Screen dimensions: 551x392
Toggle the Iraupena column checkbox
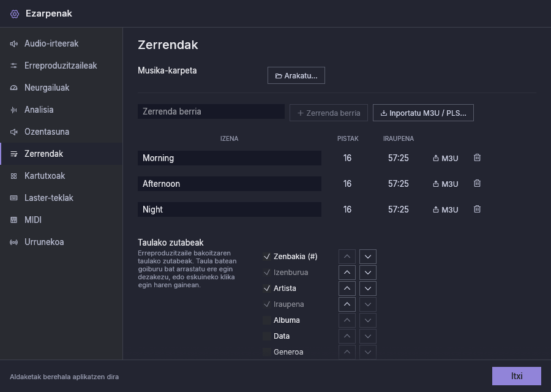(267, 304)
